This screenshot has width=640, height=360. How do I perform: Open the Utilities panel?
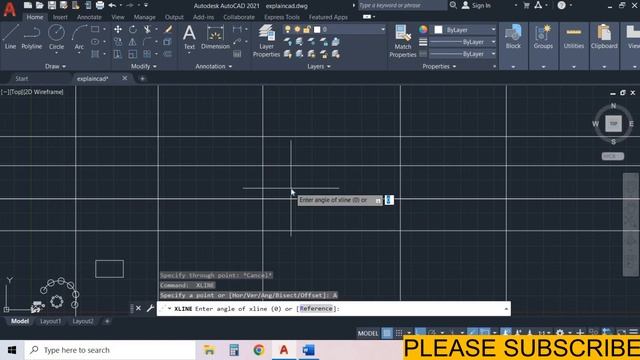573,37
